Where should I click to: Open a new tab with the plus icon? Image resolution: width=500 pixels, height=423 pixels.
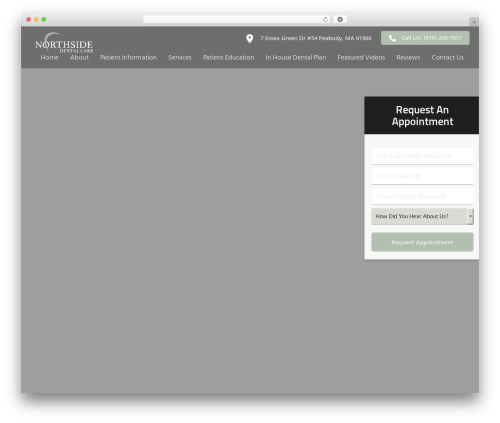click(474, 22)
